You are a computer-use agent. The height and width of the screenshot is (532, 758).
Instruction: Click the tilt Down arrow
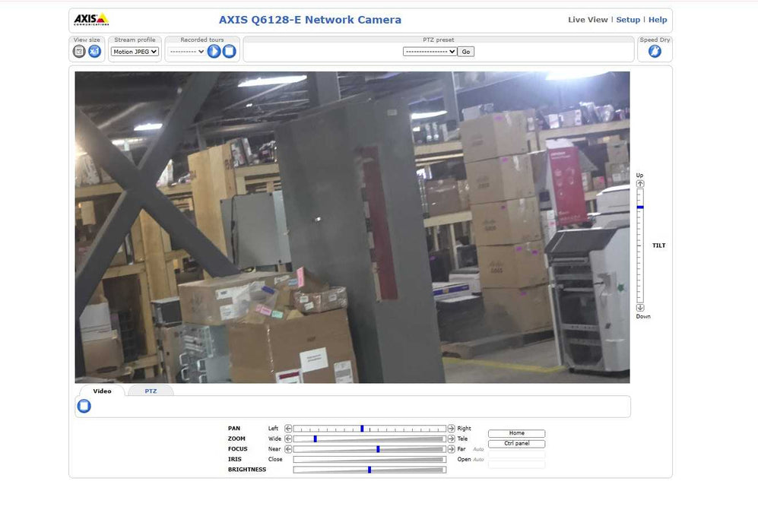pyautogui.click(x=640, y=308)
